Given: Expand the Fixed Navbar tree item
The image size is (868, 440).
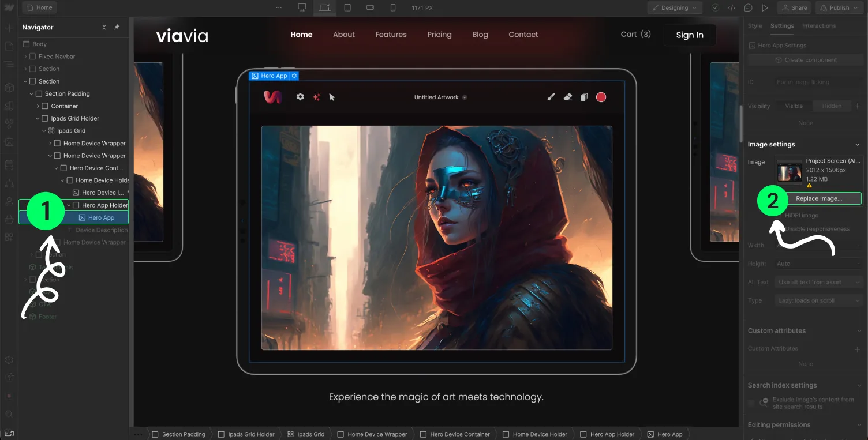Looking at the screenshot, I should (26, 57).
